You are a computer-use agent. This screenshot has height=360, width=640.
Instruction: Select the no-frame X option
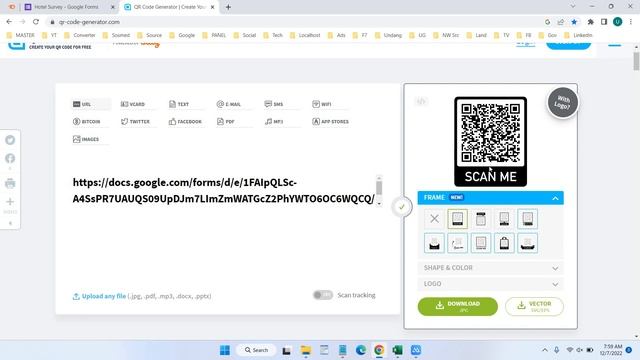click(x=434, y=219)
